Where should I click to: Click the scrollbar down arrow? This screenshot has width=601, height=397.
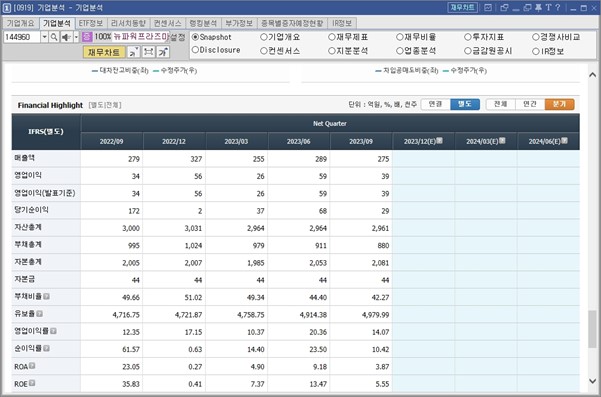(x=593, y=381)
